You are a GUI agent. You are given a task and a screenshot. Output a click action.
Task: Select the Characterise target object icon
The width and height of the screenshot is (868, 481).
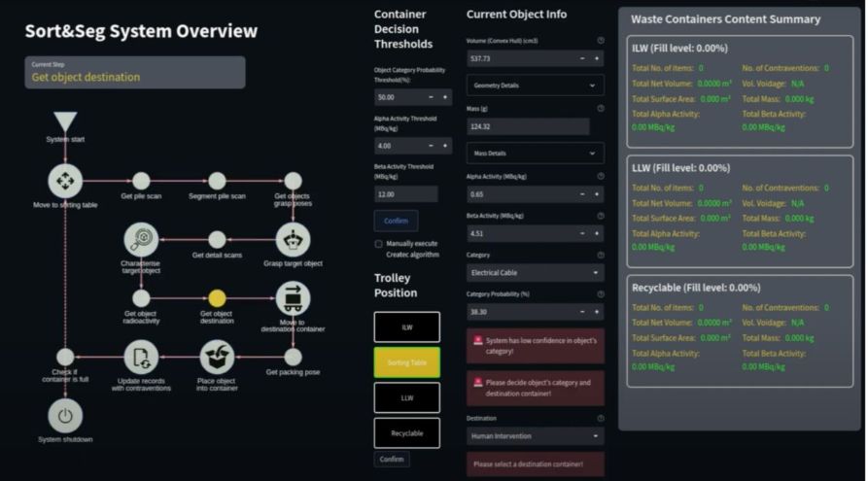pyautogui.click(x=141, y=240)
